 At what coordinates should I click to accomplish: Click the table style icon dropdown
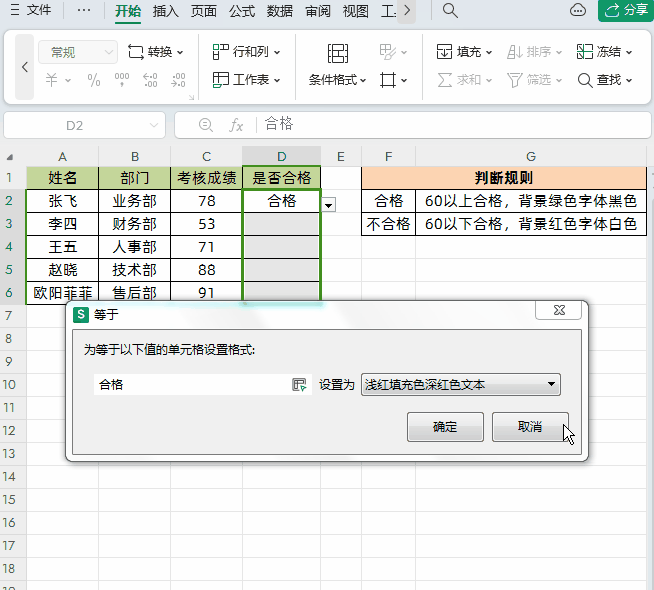click(x=393, y=52)
